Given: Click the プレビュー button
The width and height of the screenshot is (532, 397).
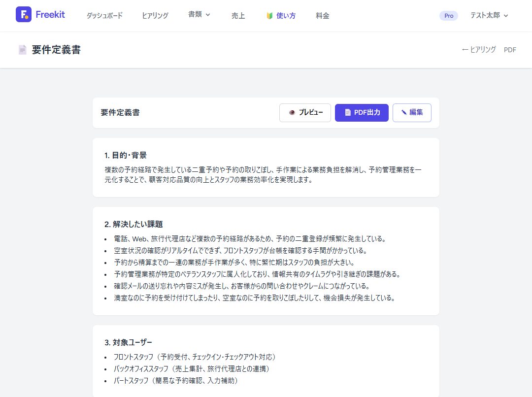Looking at the screenshot, I should (x=305, y=113).
